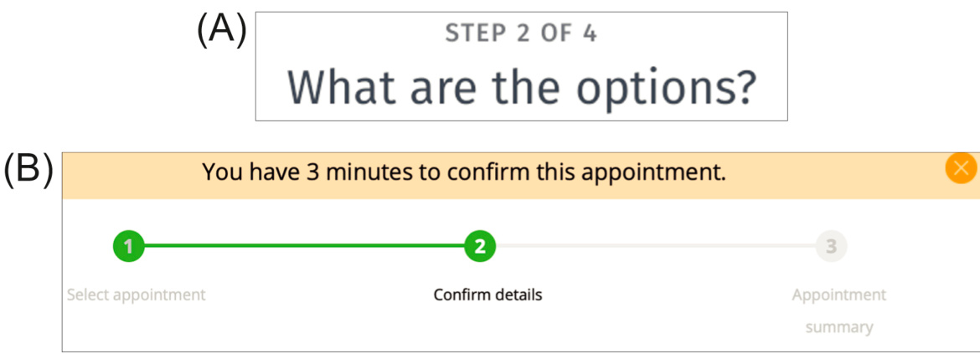Viewport: 980px width, 354px height.
Task: Open the Appointment summary step label
Action: pos(838,310)
